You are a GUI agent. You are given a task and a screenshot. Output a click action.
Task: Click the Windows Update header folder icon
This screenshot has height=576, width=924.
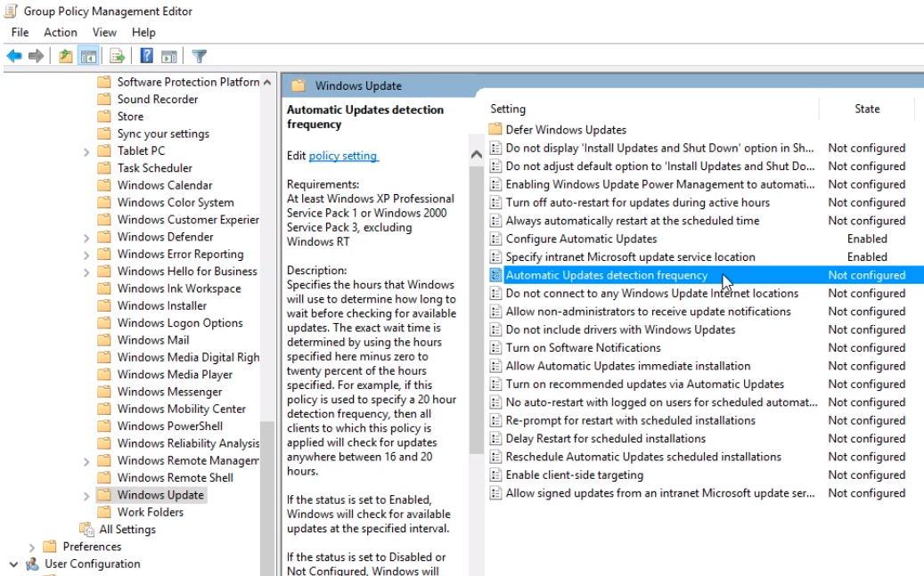click(x=298, y=85)
